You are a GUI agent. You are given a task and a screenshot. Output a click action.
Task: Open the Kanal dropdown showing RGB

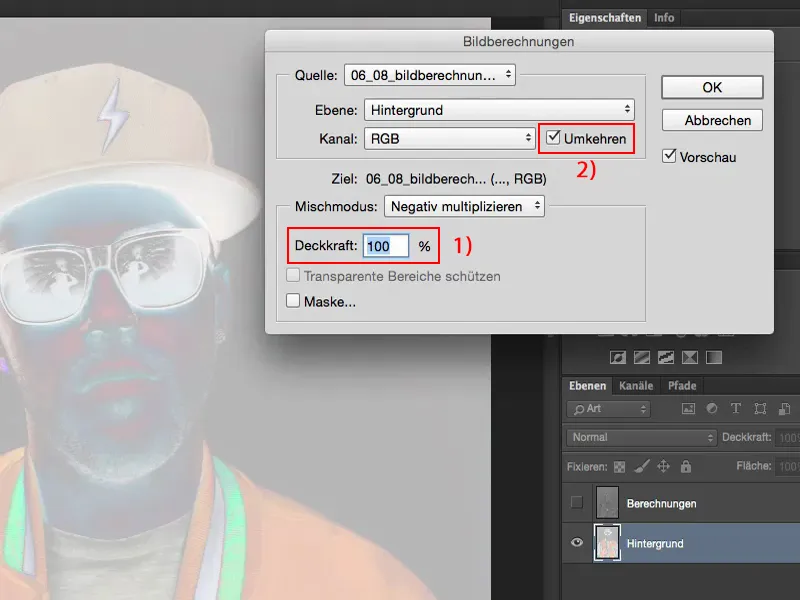(x=449, y=138)
